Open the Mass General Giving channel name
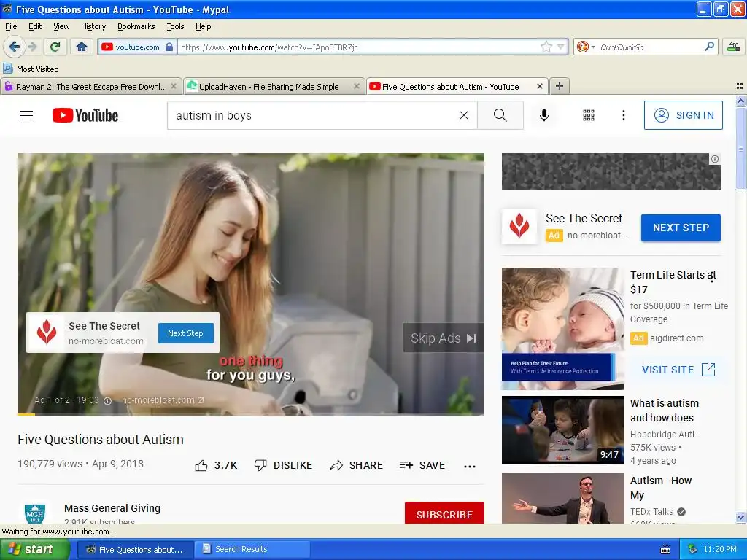 pos(112,508)
